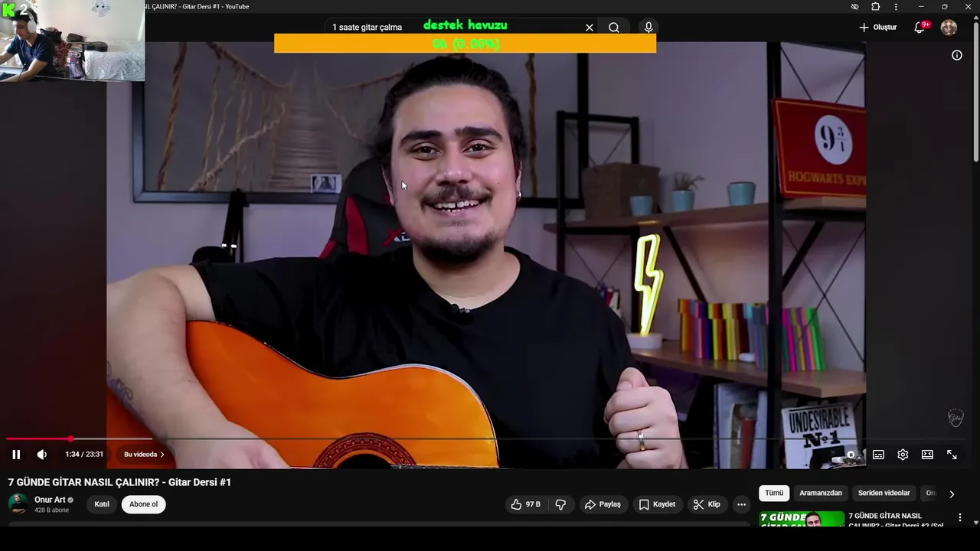980x551 pixels.
Task: Show more filter chips with the right arrow
Action: (952, 494)
